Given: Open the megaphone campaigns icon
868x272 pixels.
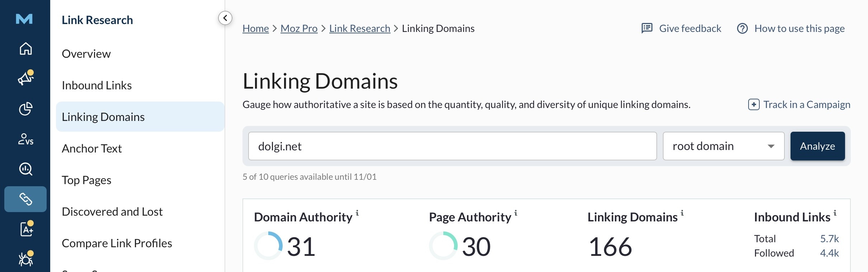Looking at the screenshot, I should (x=25, y=78).
